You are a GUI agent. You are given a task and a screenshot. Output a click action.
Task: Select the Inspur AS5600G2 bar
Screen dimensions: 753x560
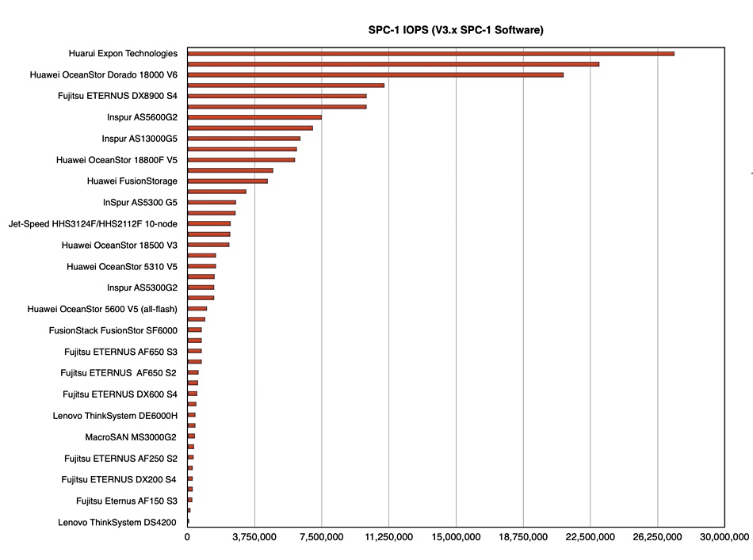point(254,117)
